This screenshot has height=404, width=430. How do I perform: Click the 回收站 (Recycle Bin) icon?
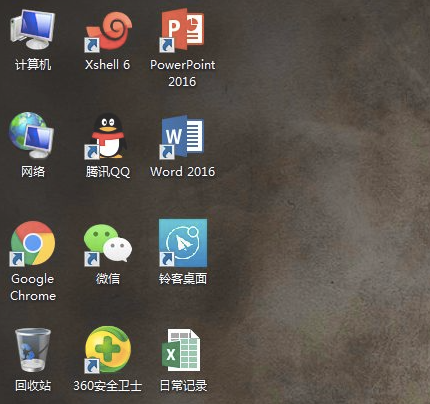(33, 350)
